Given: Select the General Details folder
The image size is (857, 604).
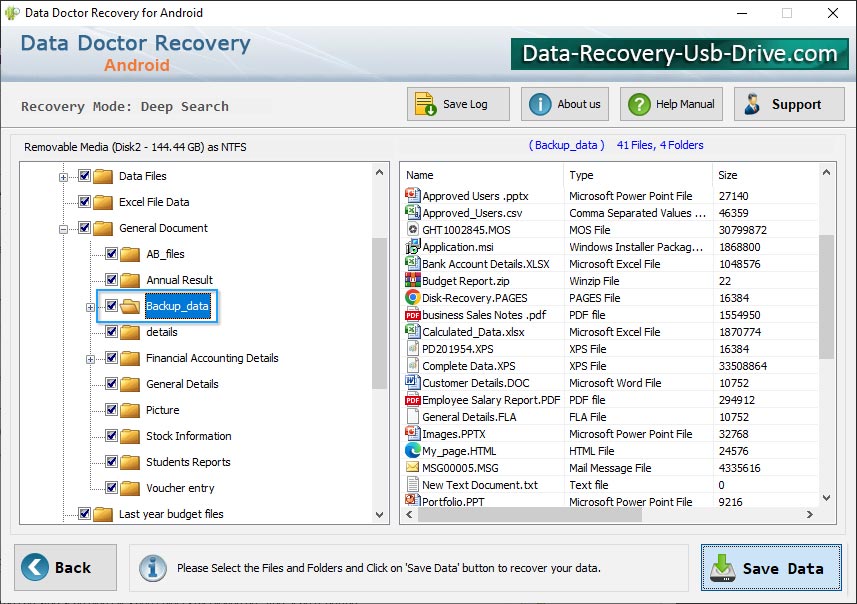Looking at the screenshot, I should 182,384.
